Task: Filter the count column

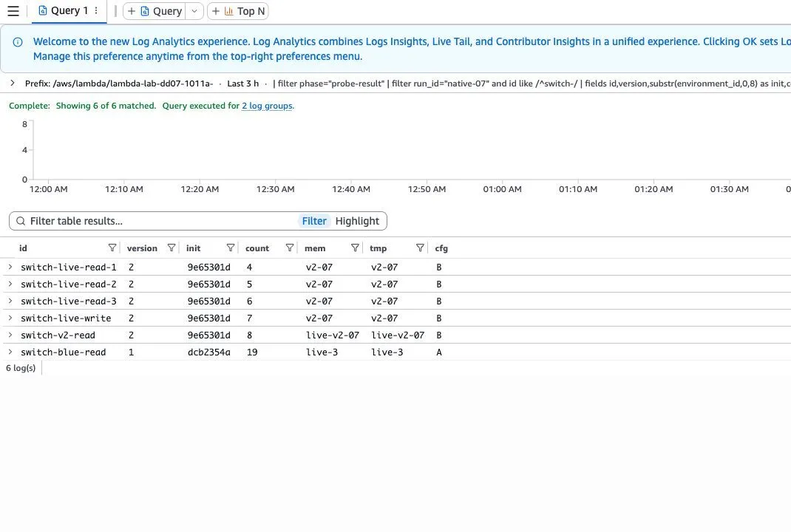Action: [x=290, y=248]
